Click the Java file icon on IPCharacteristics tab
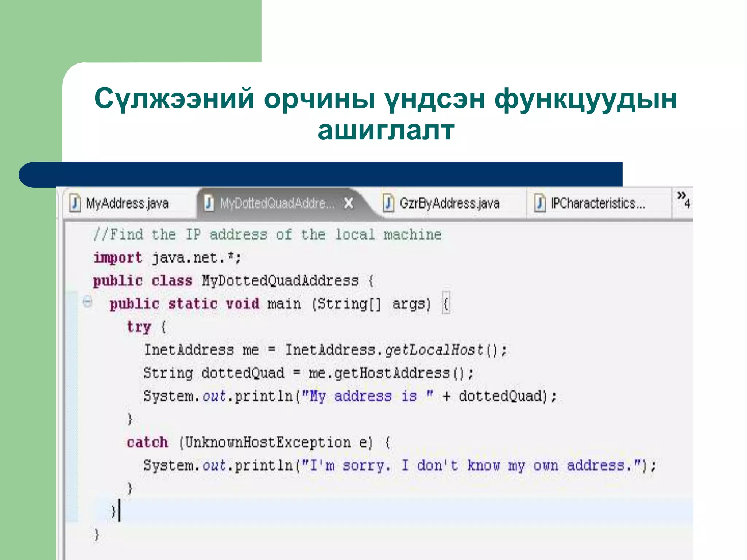 [540, 203]
